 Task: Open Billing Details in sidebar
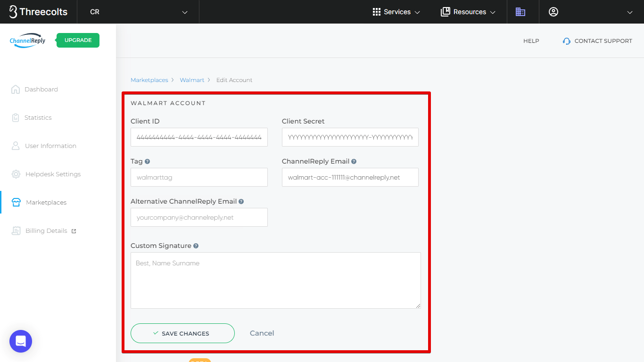(x=46, y=230)
